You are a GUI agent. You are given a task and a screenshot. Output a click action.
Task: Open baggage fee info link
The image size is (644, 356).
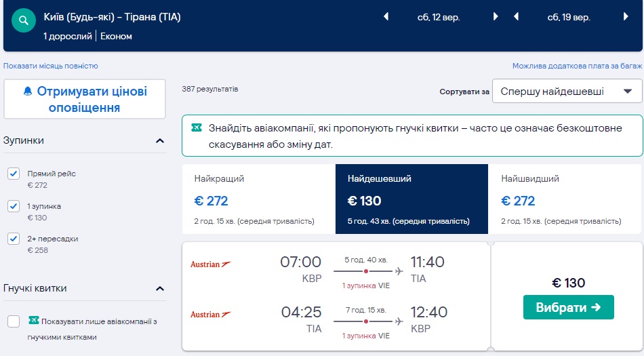tap(576, 66)
